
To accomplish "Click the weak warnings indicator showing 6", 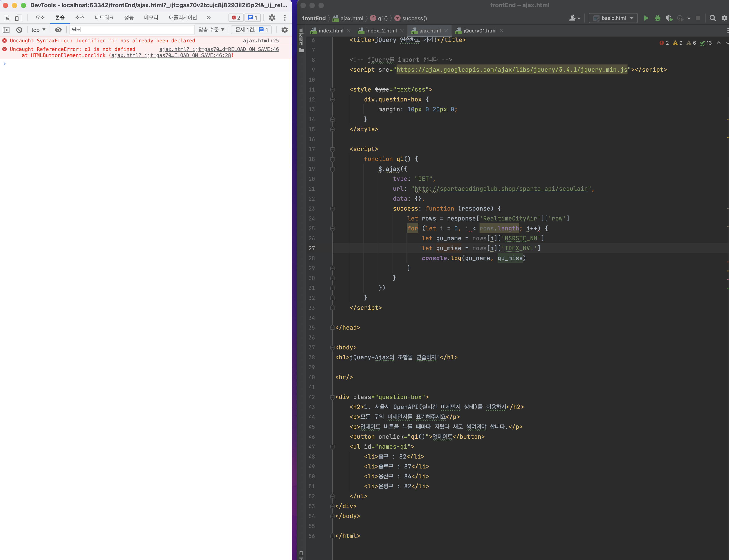I will [x=691, y=43].
